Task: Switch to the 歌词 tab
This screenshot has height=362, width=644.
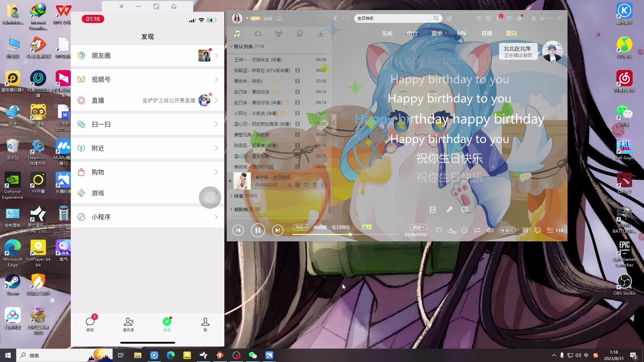Action: (511, 34)
